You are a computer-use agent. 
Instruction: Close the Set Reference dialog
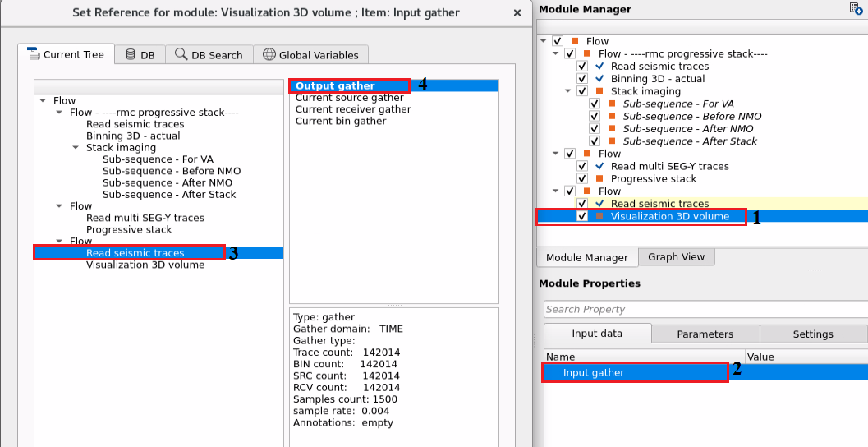(517, 13)
